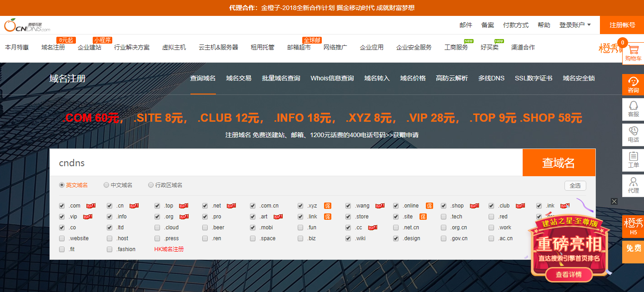
Task: Expand the 云主机&服务器 menu
Action: coord(218,47)
